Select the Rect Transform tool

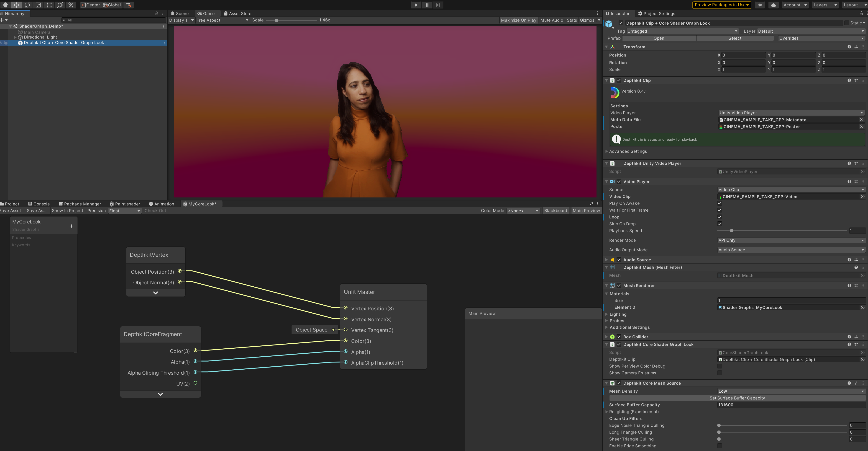pos(49,5)
